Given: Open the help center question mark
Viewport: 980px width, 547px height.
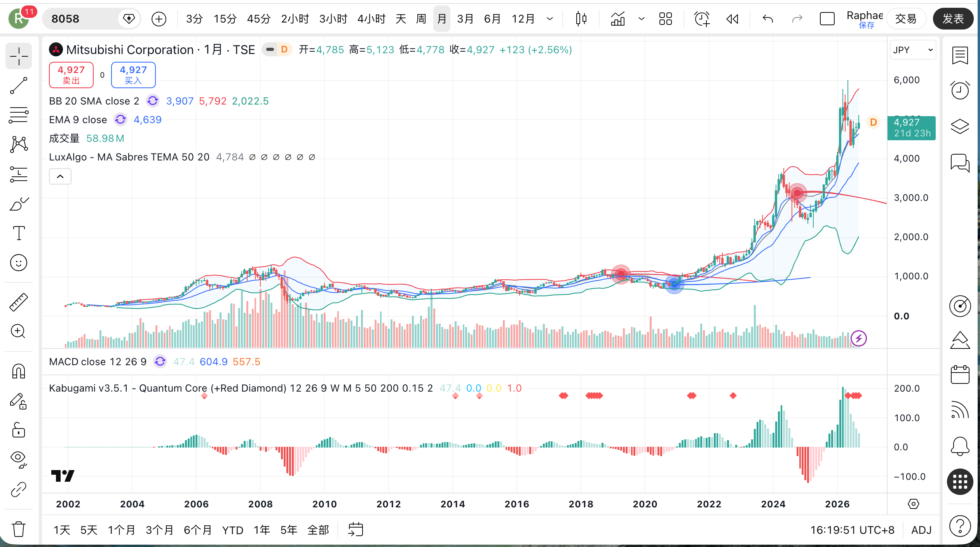Looking at the screenshot, I should [x=960, y=526].
